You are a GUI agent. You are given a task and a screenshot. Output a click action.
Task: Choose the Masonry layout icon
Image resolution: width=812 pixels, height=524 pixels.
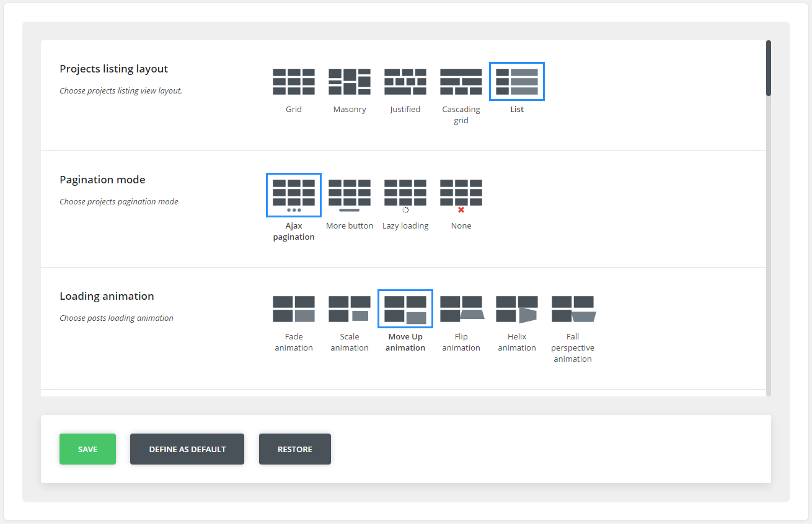350,82
